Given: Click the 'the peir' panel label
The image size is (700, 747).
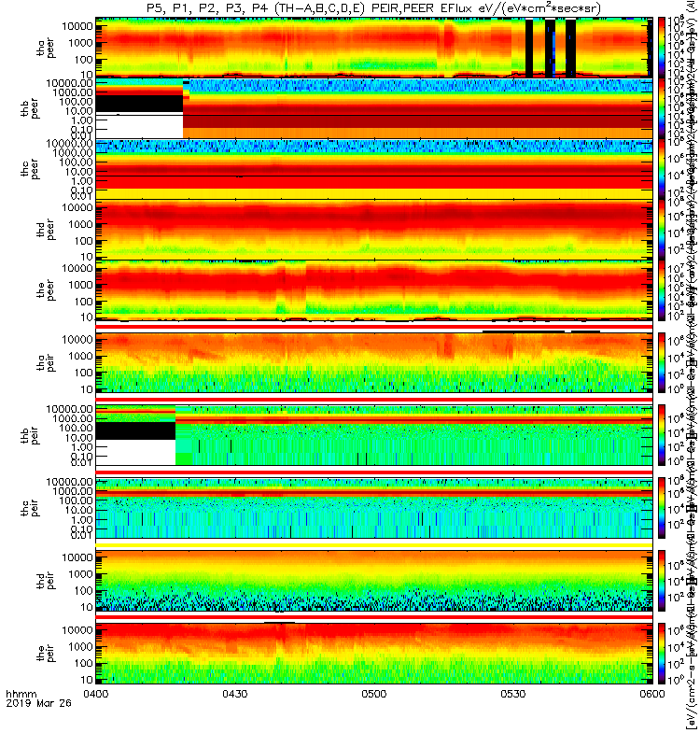Looking at the screenshot, I should click(x=46, y=653).
